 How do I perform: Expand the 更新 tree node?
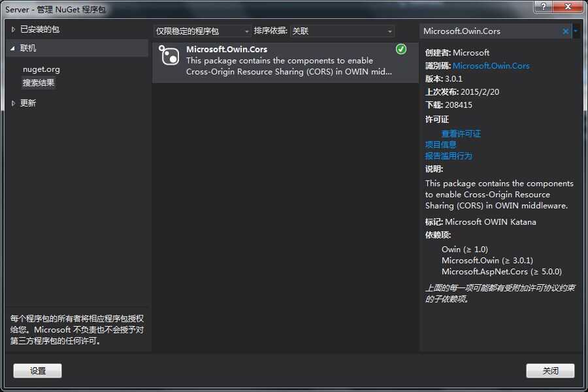click(13, 103)
